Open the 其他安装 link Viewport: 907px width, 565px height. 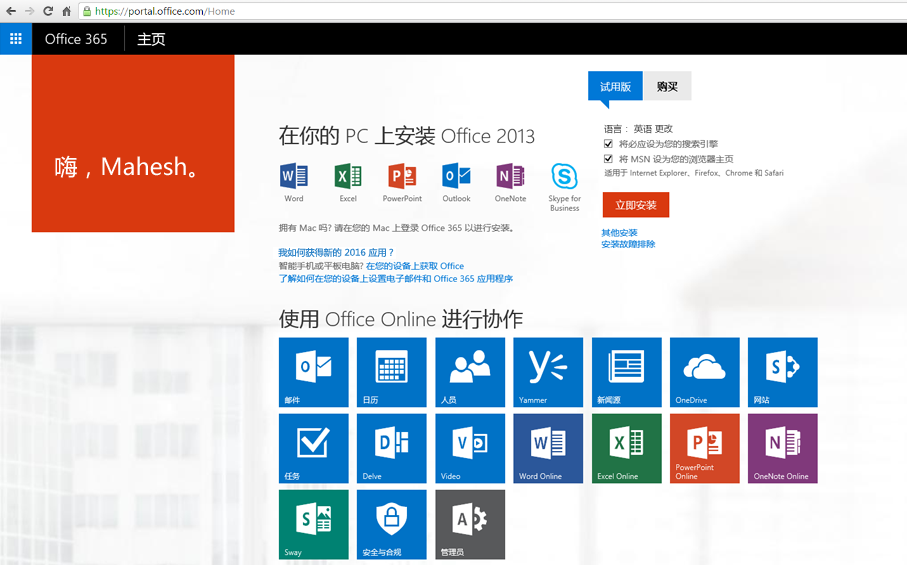click(619, 232)
